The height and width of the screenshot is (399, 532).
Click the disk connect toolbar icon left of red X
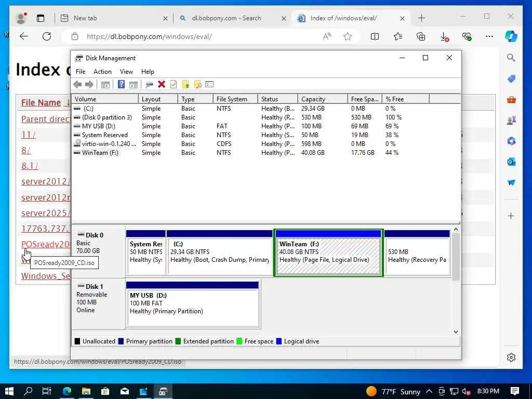tap(149, 85)
